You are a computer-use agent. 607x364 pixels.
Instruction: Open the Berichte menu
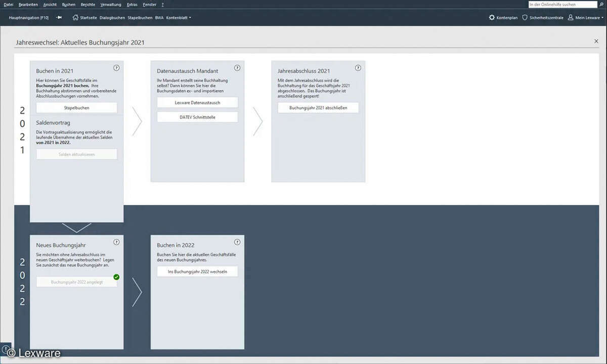coord(88,5)
